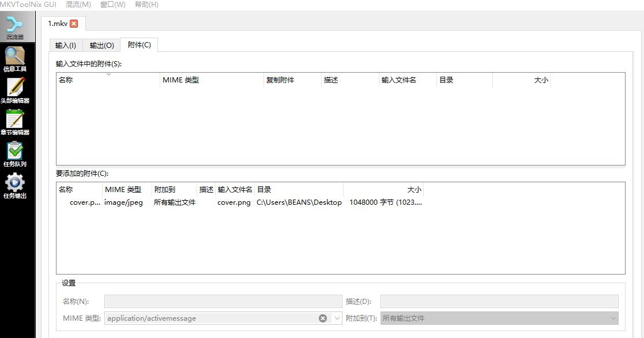Viewport: 644px width, 338px height.
Task: Sort attachments to add by 名称
Action: pos(79,190)
